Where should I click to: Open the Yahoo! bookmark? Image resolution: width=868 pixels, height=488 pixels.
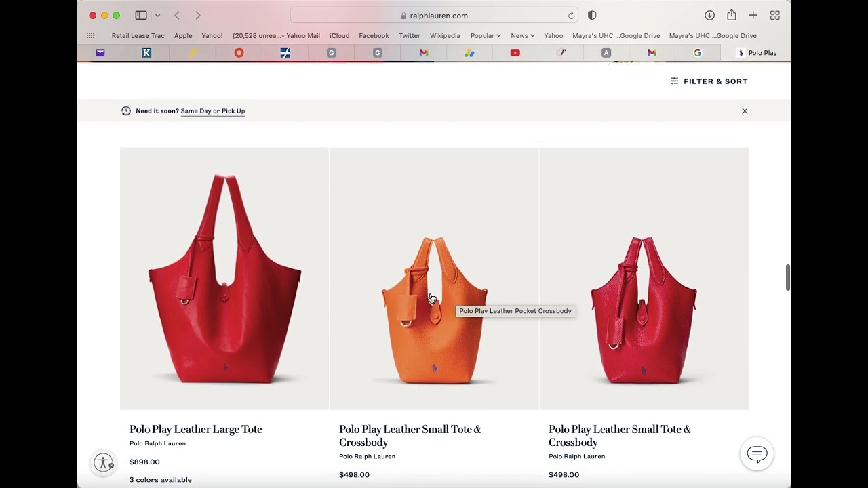click(x=212, y=35)
